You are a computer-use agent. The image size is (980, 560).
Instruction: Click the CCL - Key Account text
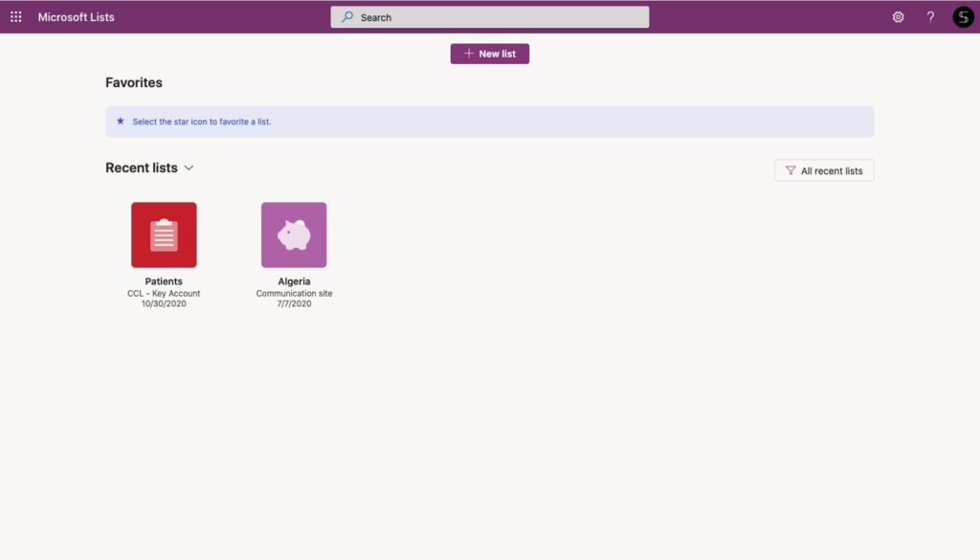164,293
